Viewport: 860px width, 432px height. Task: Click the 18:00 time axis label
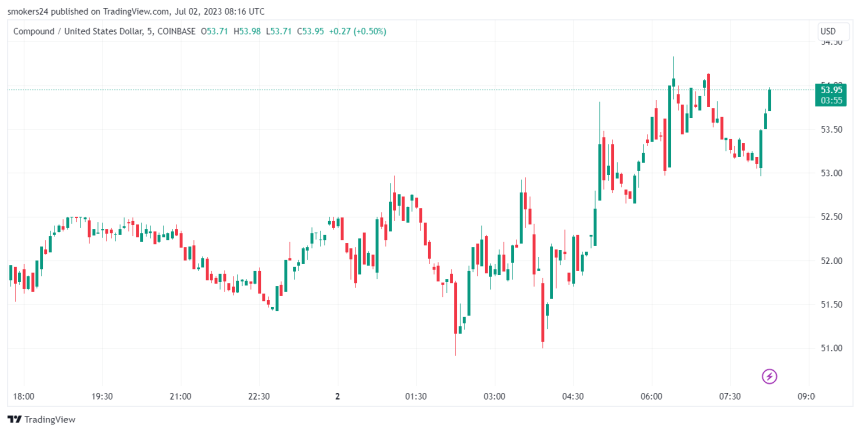coord(22,397)
